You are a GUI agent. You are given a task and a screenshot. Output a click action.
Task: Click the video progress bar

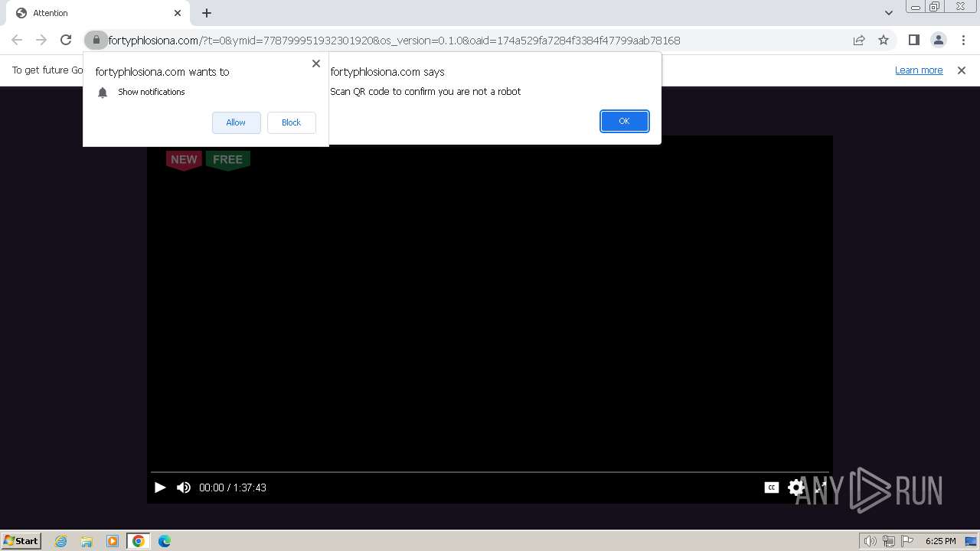click(490, 473)
